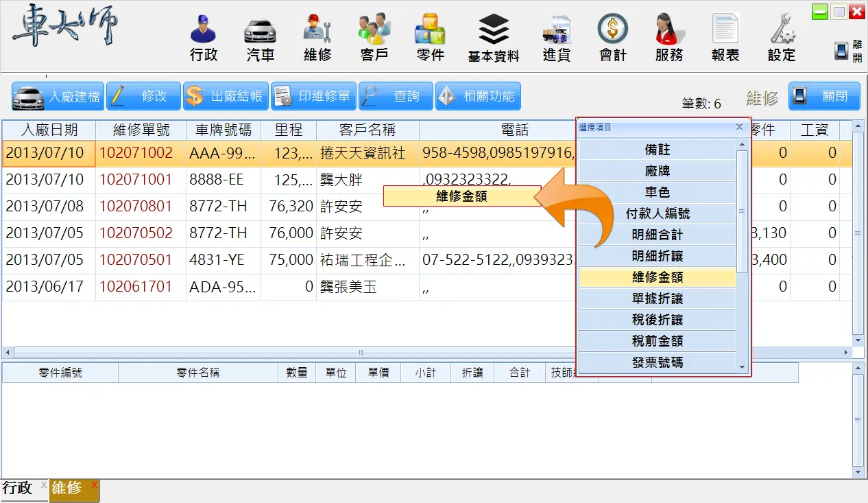Open the 行政 administration module

pyautogui.click(x=204, y=38)
